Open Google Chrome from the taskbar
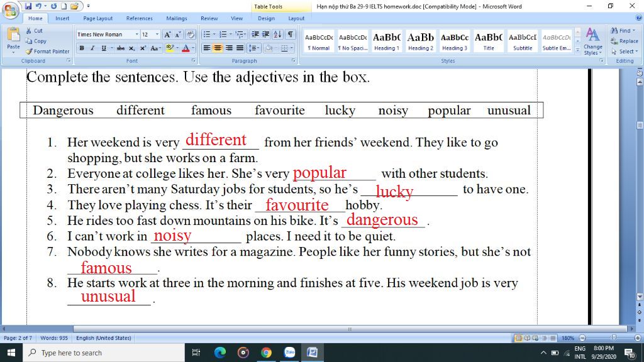 point(266,353)
